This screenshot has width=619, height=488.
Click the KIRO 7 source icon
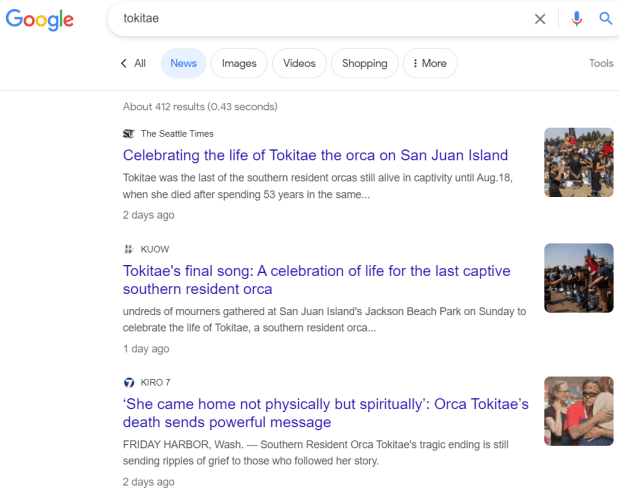click(128, 382)
